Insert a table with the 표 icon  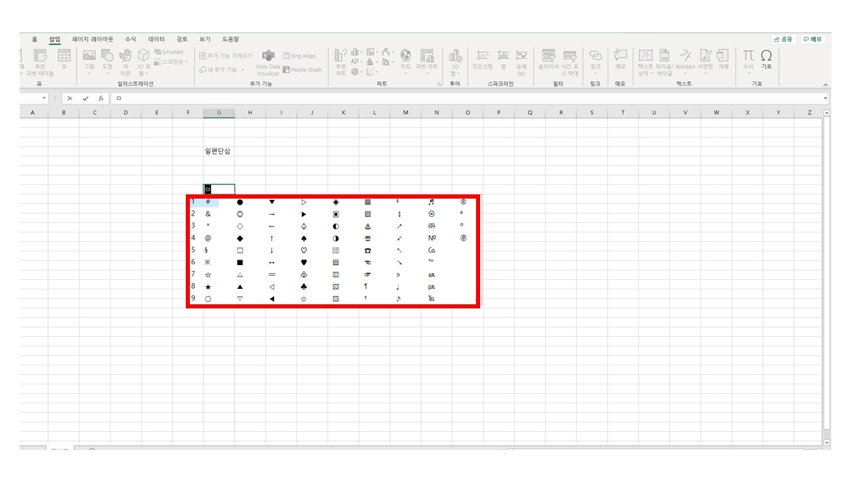pos(64,60)
